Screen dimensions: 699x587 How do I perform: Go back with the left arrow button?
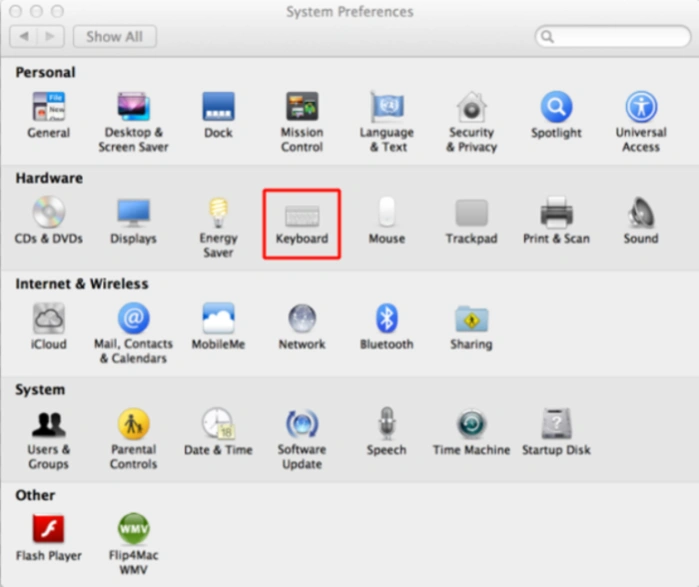click(24, 37)
